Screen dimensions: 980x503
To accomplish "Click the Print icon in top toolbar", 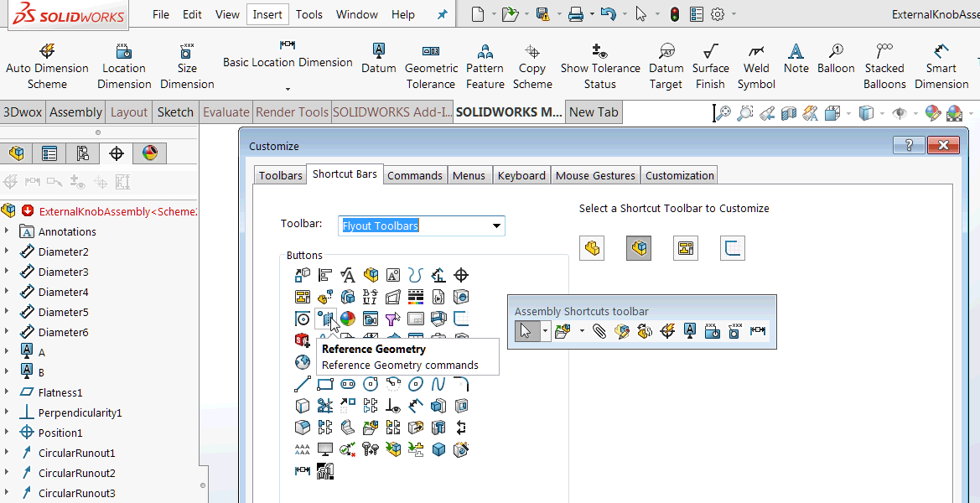I will 576,14.
